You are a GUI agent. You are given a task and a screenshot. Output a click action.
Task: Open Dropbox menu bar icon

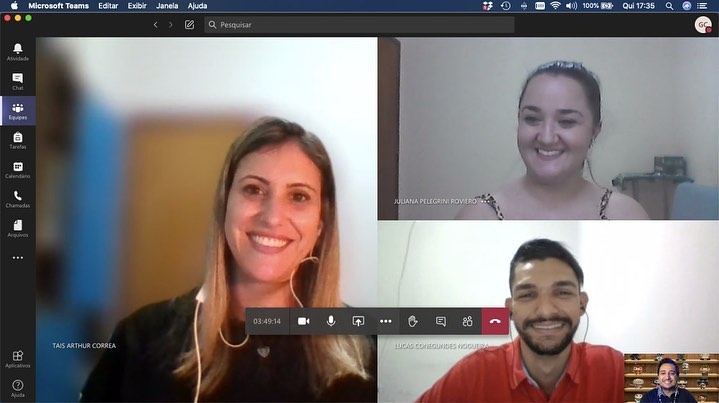click(x=487, y=6)
